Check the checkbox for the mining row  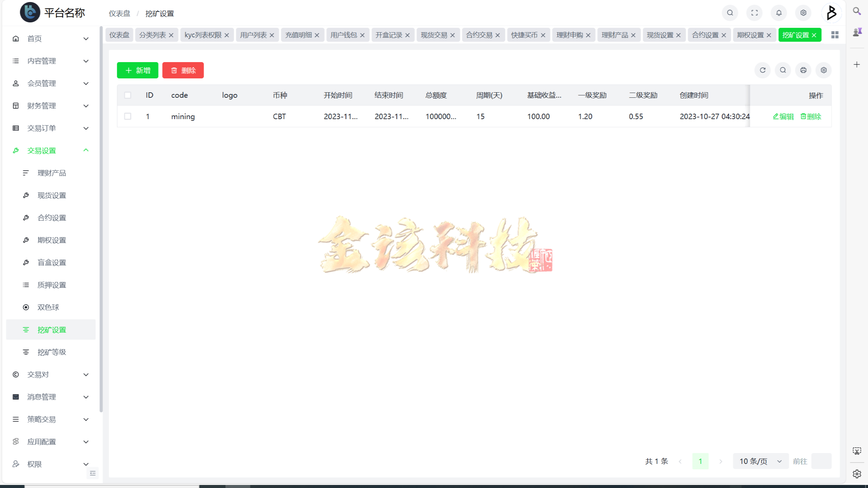click(x=128, y=116)
